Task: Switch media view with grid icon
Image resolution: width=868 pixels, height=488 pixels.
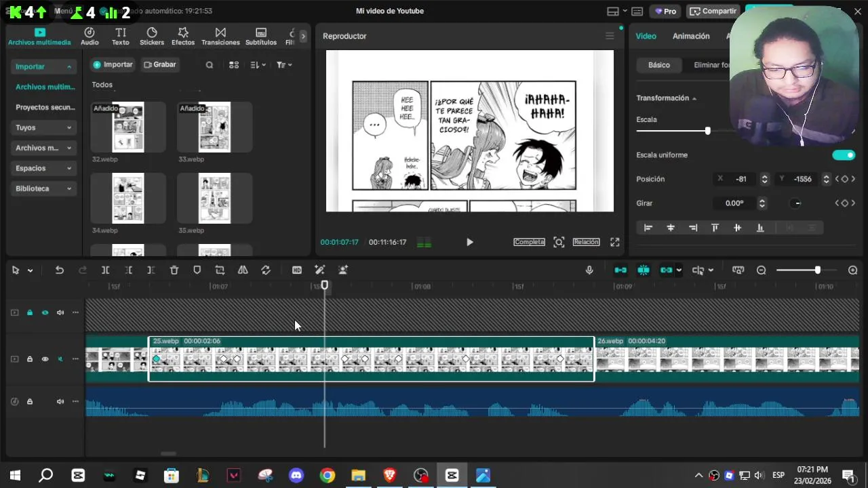Action: (x=234, y=65)
